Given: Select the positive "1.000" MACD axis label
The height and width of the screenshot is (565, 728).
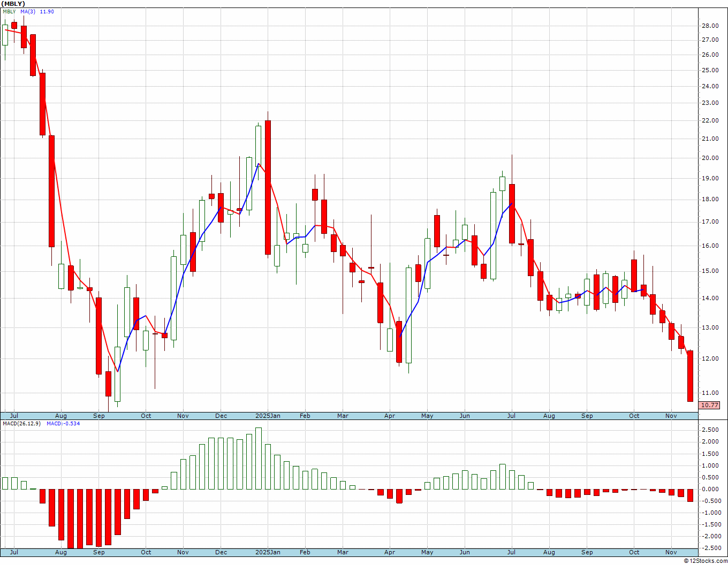Looking at the screenshot, I should tap(710, 465).
